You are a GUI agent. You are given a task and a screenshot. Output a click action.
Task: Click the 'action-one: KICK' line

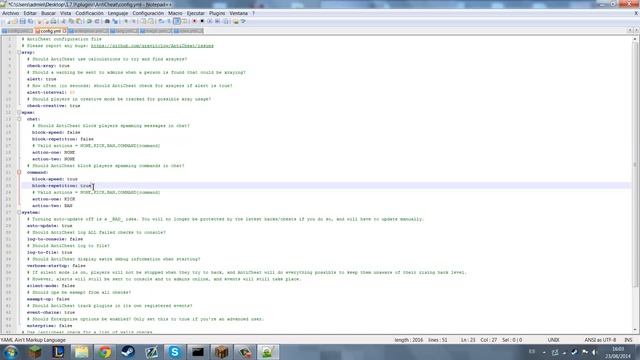tap(53, 199)
